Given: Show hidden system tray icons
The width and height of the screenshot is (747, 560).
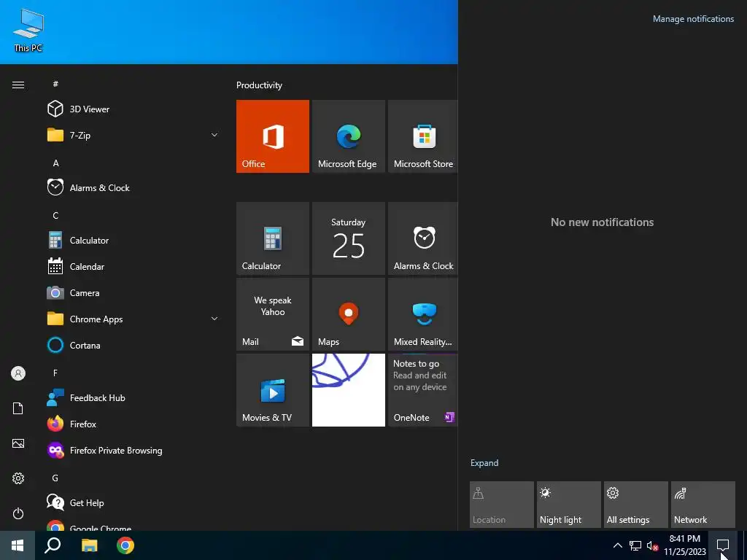Looking at the screenshot, I should pyautogui.click(x=617, y=545).
